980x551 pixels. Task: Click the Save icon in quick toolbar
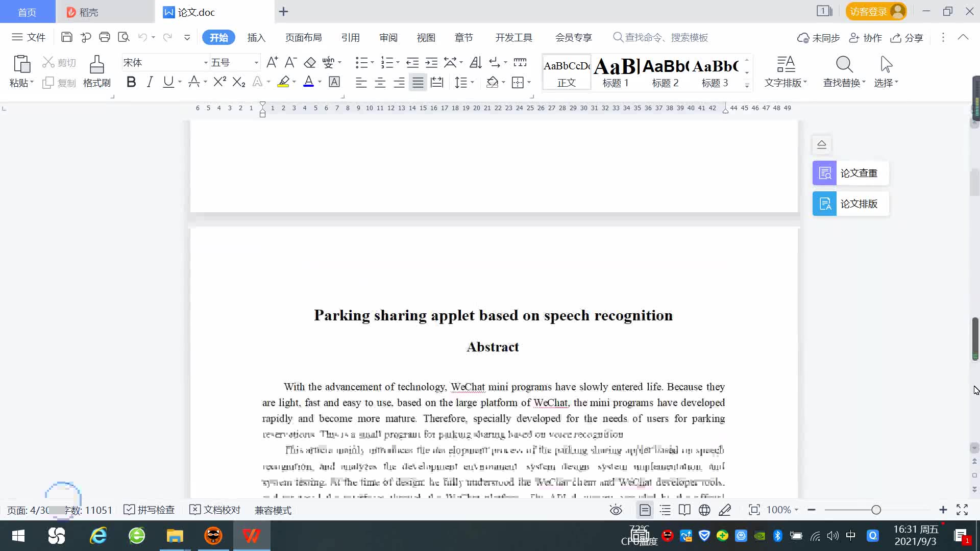point(66,37)
